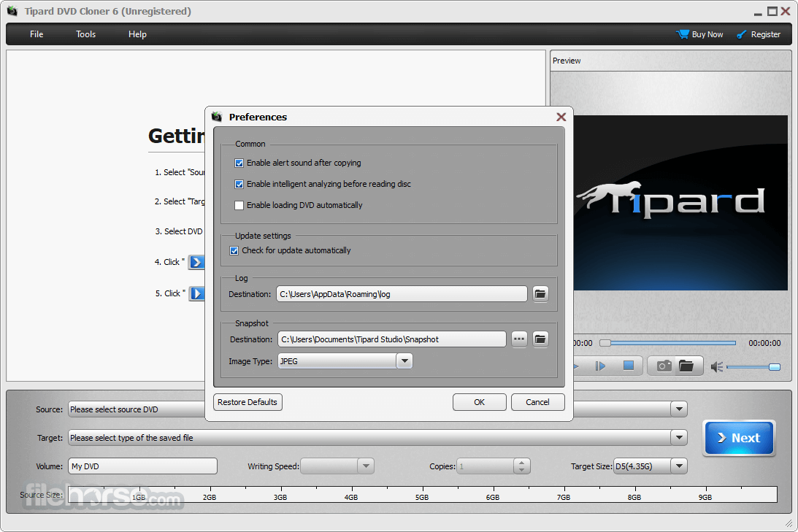Click the Source Size capacity bar
This screenshot has width=798, height=532.
(423, 494)
